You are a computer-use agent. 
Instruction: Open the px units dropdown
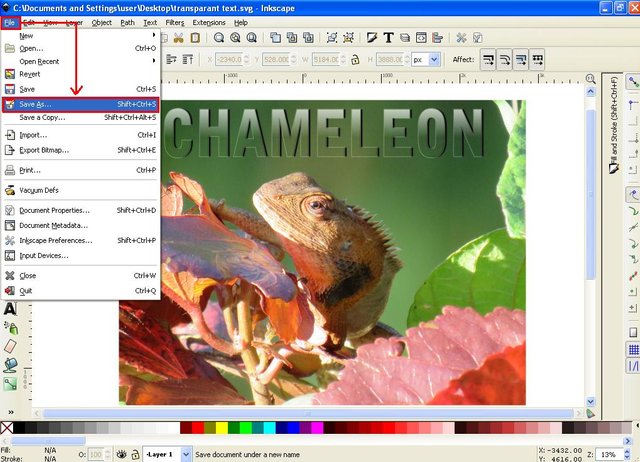tap(425, 60)
